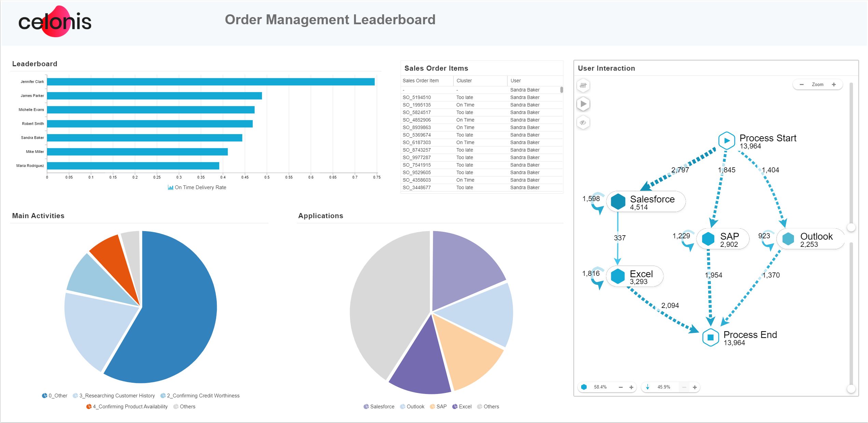Click the lower slider handle on the process graph
Screen dimensions: 868x423
pyautogui.click(x=851, y=389)
